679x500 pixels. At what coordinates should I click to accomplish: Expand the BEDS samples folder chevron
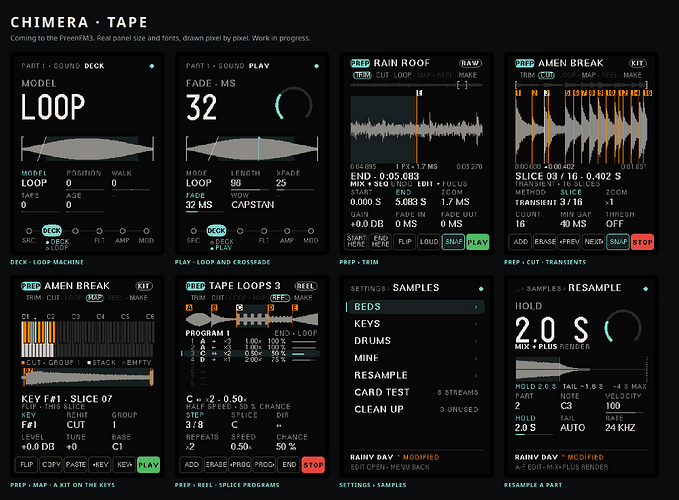point(476,307)
